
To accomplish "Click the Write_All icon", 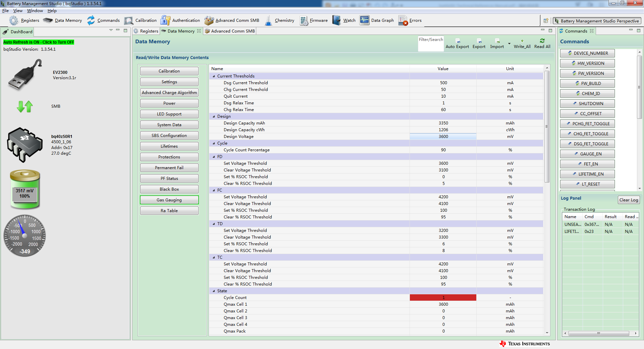I will [x=522, y=41].
